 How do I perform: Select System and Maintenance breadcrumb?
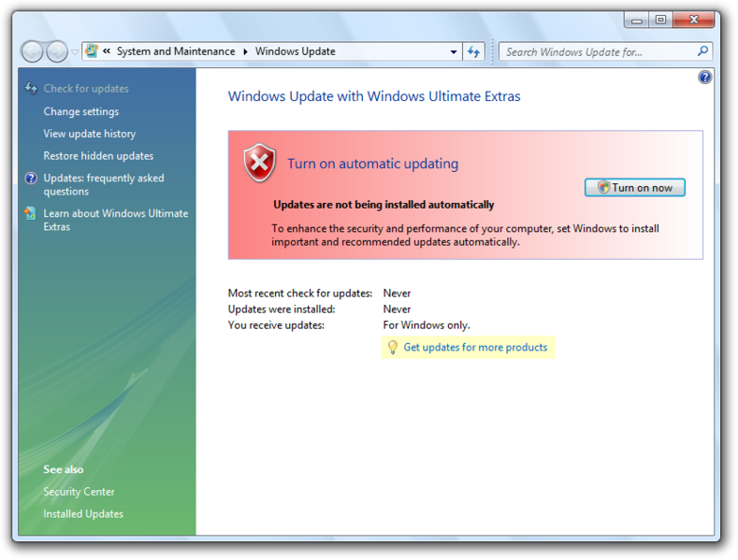click(x=176, y=51)
